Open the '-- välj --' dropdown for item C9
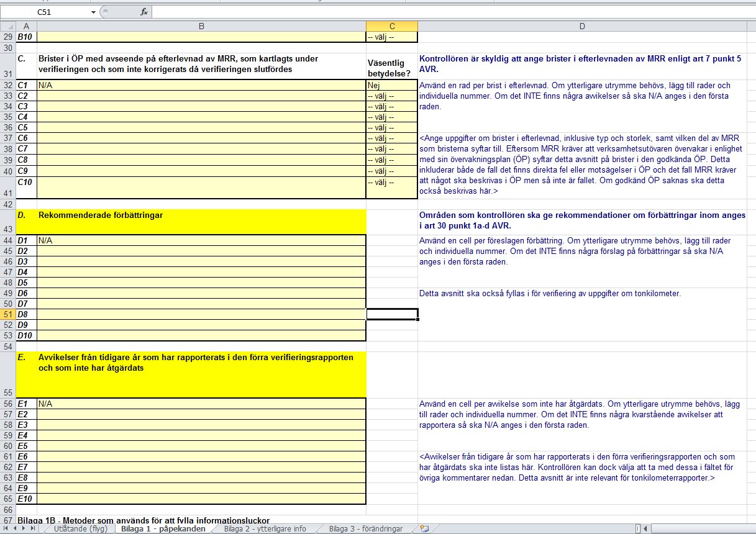756x534 pixels. (392, 171)
